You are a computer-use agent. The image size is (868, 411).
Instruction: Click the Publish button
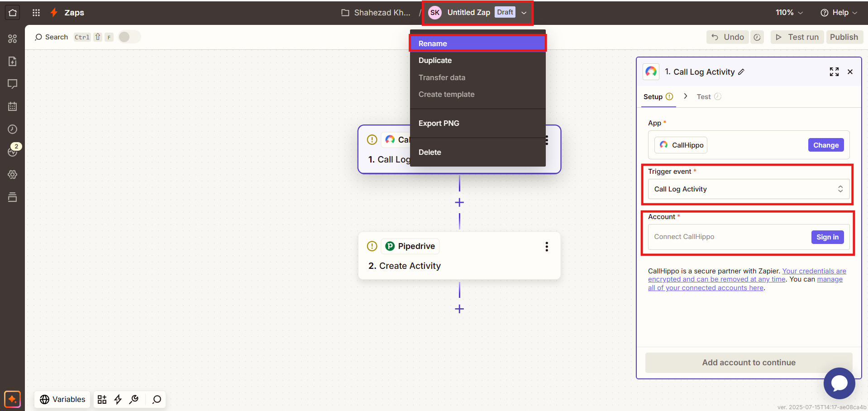(844, 37)
